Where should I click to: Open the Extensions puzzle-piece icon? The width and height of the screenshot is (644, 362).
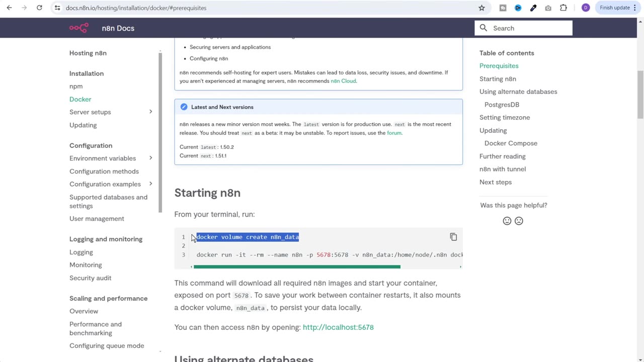click(x=563, y=8)
